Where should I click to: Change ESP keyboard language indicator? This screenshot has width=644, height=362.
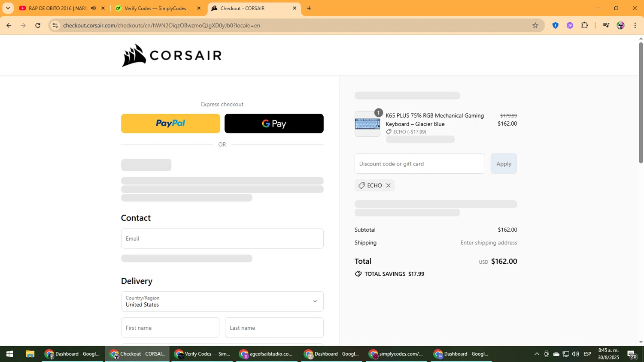coord(587,354)
